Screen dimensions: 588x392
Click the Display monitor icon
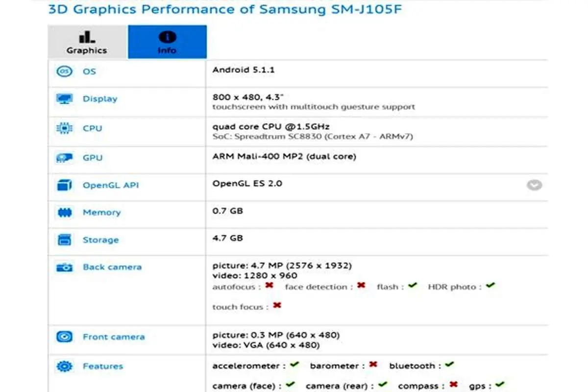(64, 99)
